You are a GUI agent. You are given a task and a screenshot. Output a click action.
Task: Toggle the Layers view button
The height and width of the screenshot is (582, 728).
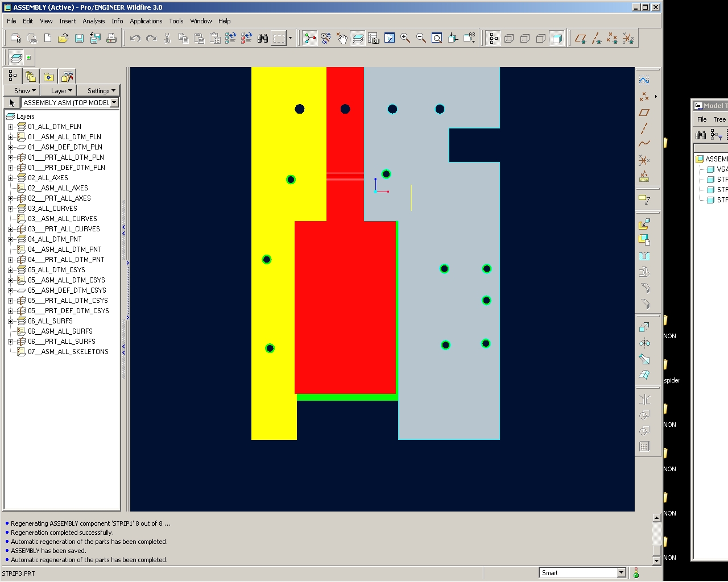tap(358, 38)
